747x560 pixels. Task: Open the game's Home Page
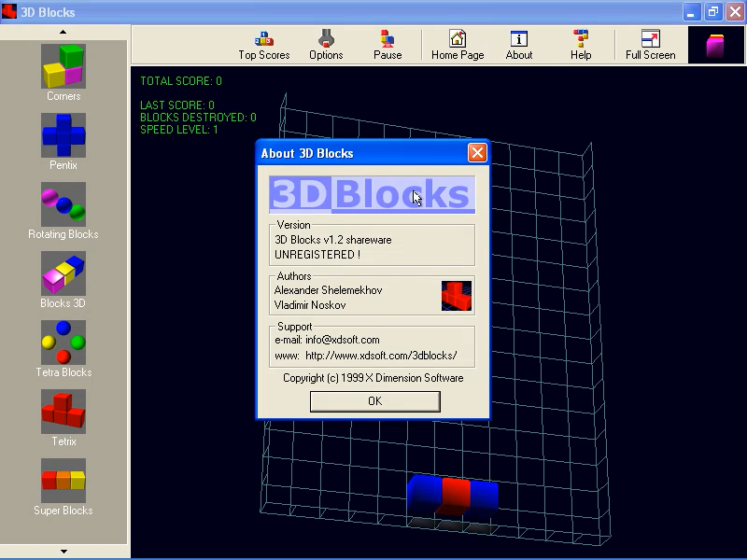[x=457, y=44]
